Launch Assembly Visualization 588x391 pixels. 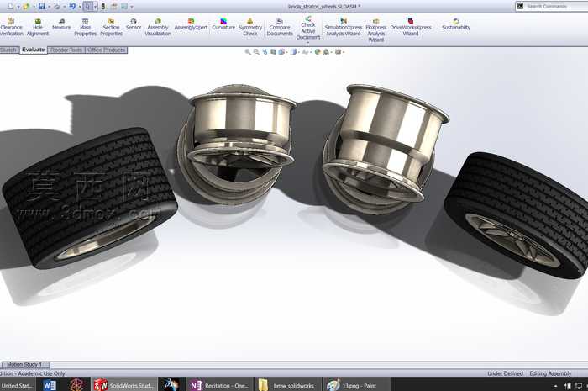coord(158,27)
